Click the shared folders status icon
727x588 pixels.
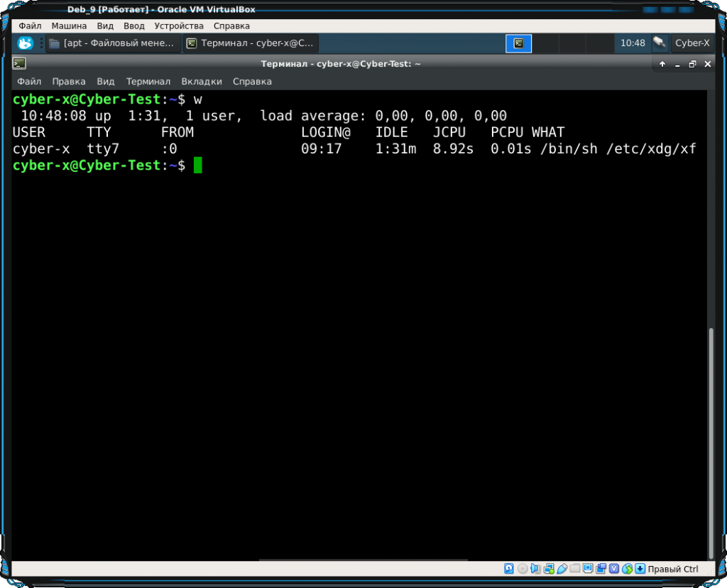point(574,569)
